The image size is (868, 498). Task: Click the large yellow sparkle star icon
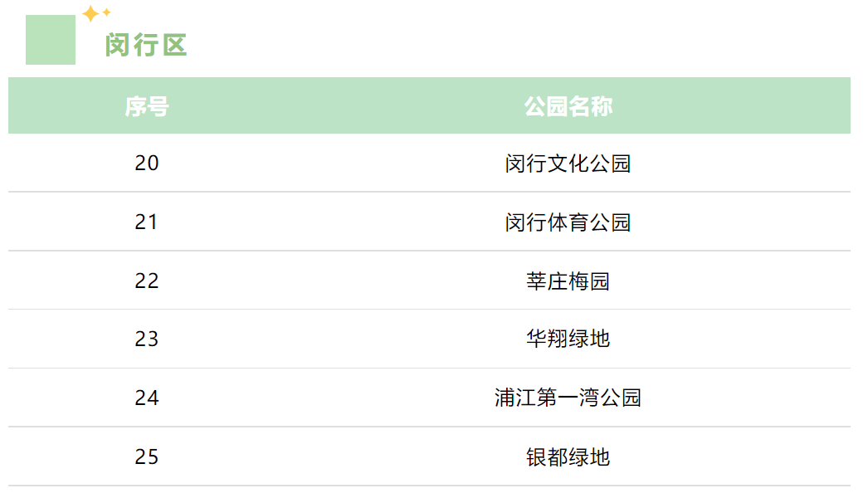pos(90,13)
